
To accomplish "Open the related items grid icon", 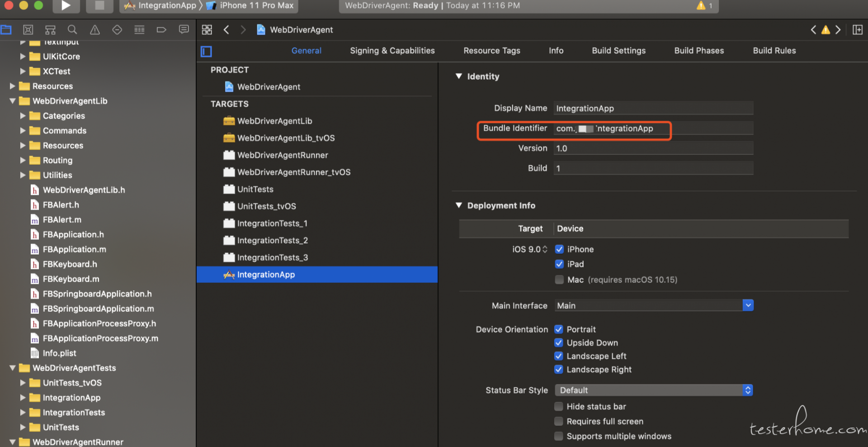I will tap(207, 30).
